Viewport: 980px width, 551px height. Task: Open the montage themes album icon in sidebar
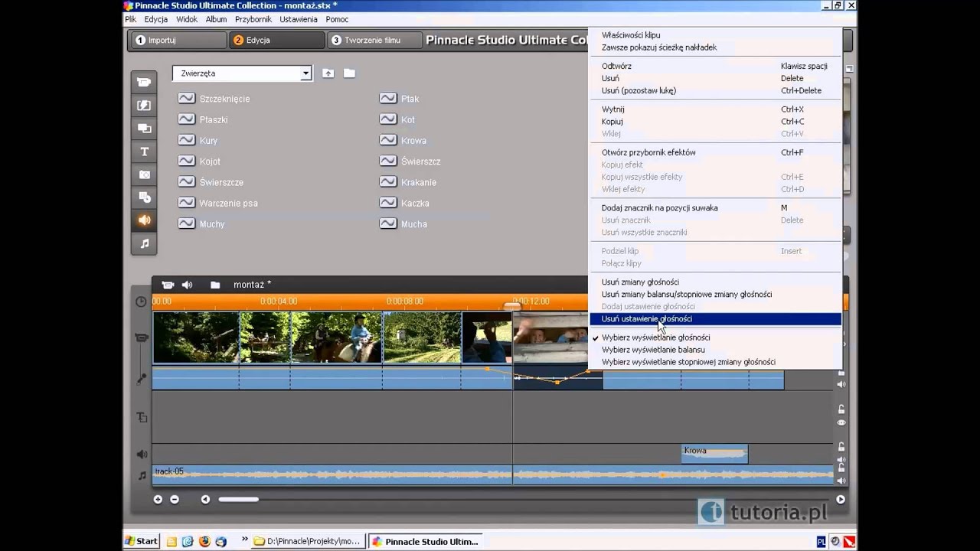pyautogui.click(x=144, y=129)
